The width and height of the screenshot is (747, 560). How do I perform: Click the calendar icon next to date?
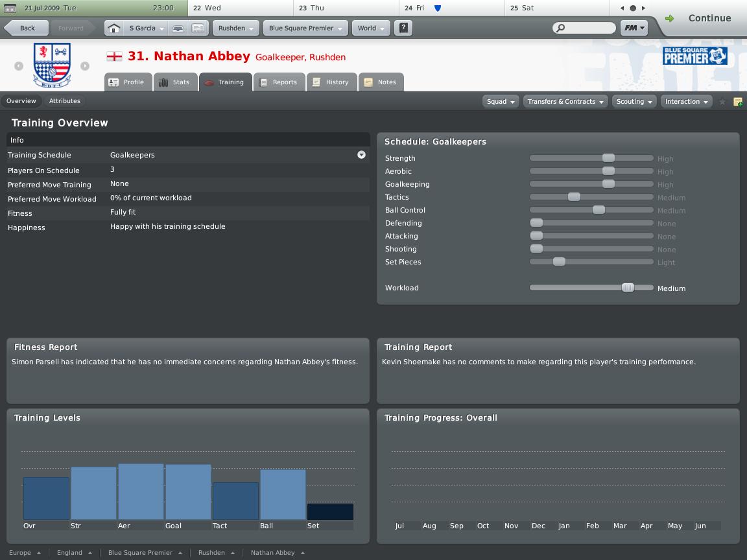[10, 8]
